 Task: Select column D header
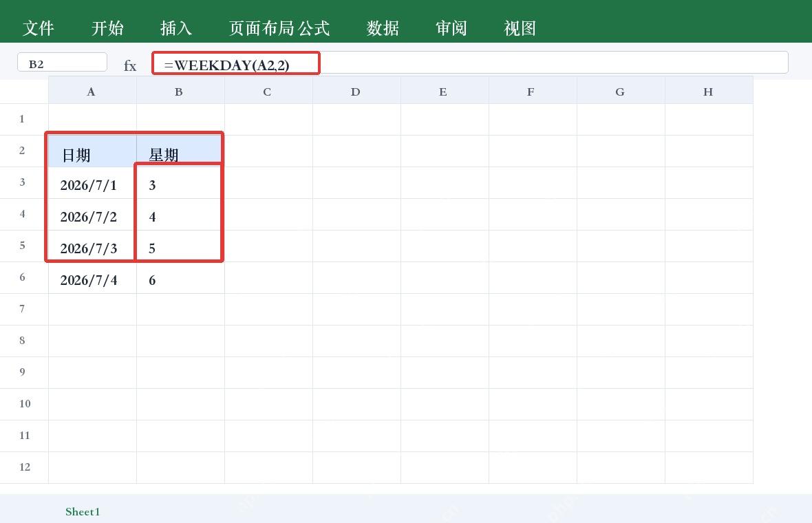click(357, 90)
